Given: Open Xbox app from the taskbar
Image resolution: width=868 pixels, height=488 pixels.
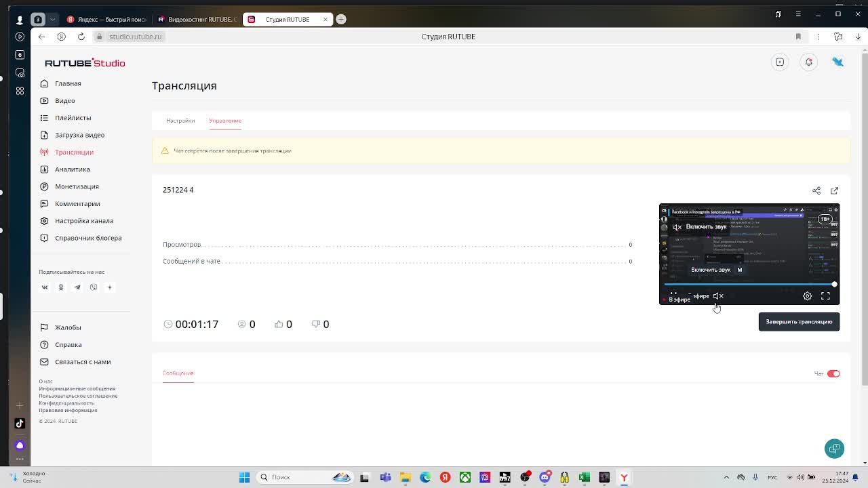Looking at the screenshot, I should coord(465,477).
